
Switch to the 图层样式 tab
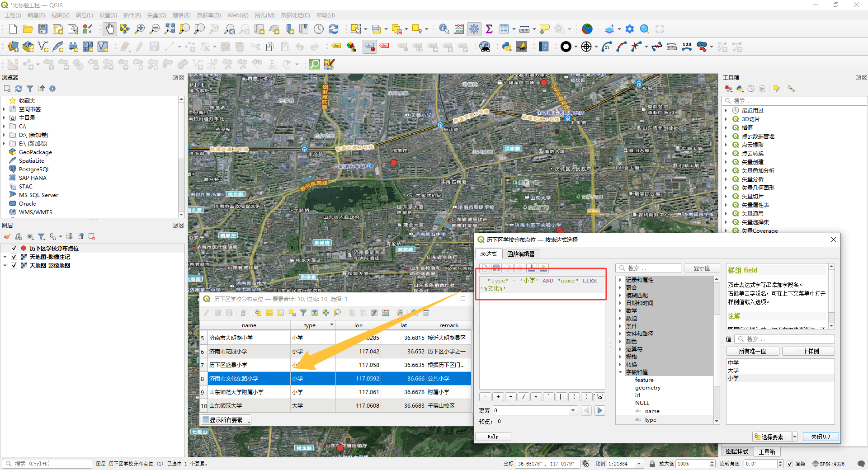click(x=737, y=451)
